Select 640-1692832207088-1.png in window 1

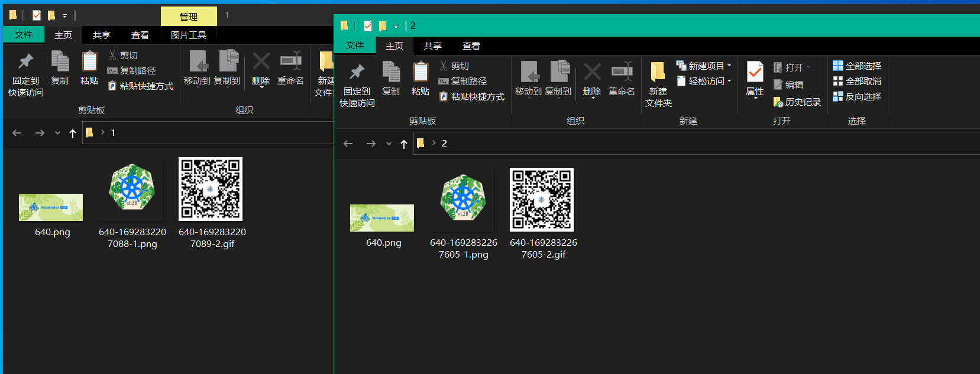tap(132, 203)
